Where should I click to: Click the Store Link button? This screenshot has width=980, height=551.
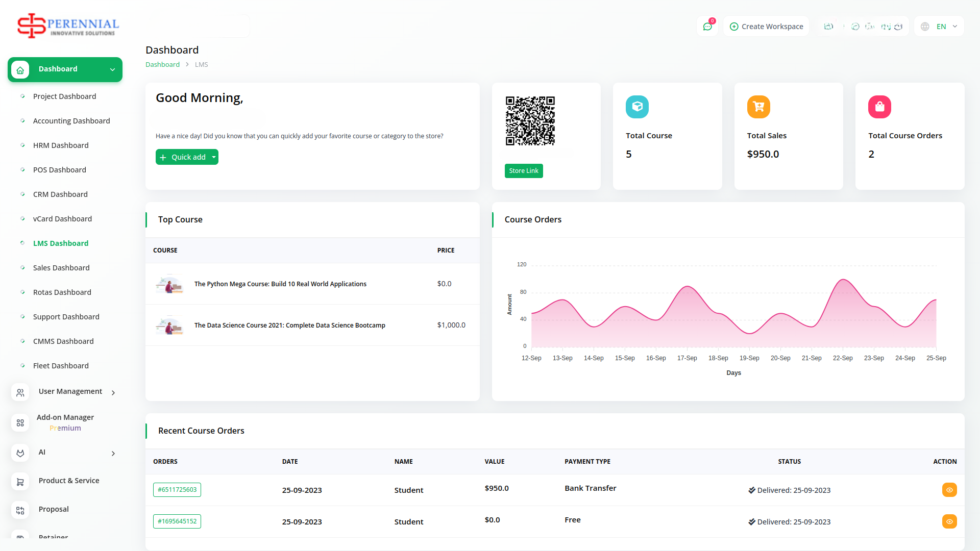tap(524, 171)
